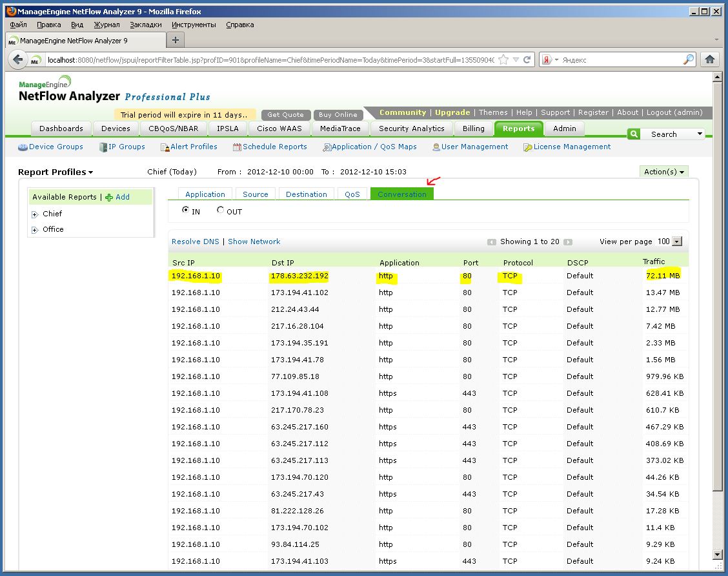Screen dimensions: 728x576
Task: Switch to the Conversation tab
Action: (x=401, y=193)
